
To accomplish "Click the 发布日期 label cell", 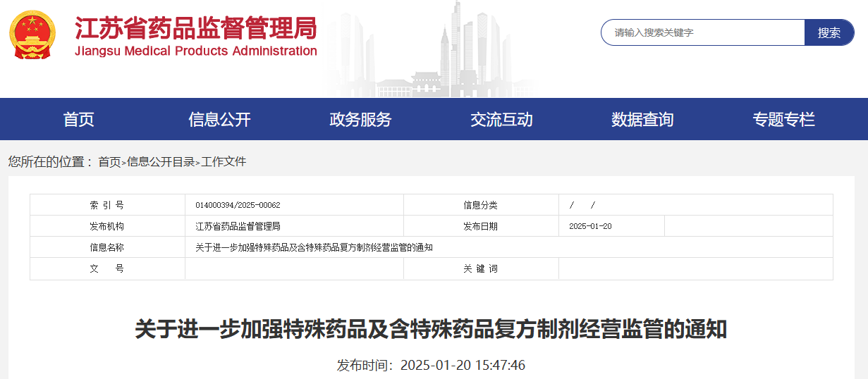I will [481, 226].
